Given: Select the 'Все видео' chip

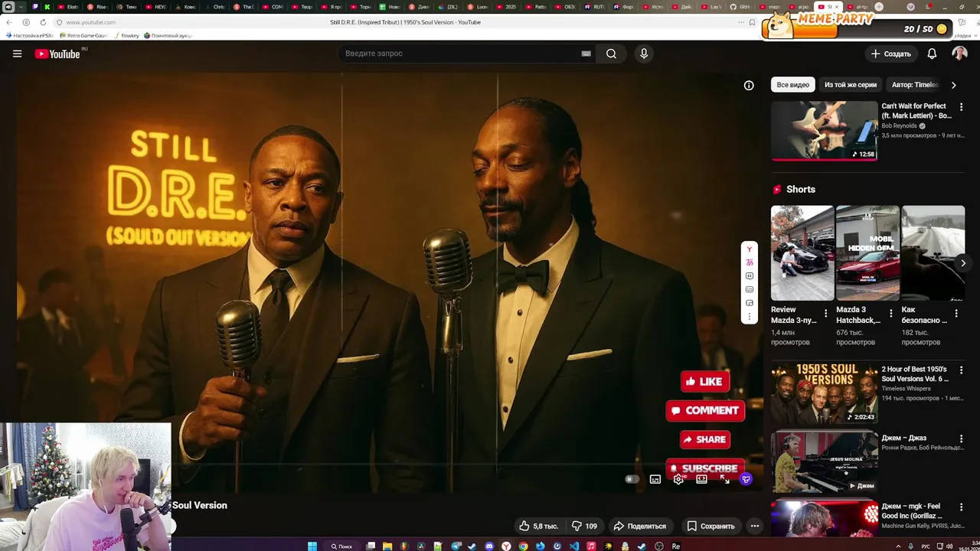Looking at the screenshot, I should (x=792, y=85).
